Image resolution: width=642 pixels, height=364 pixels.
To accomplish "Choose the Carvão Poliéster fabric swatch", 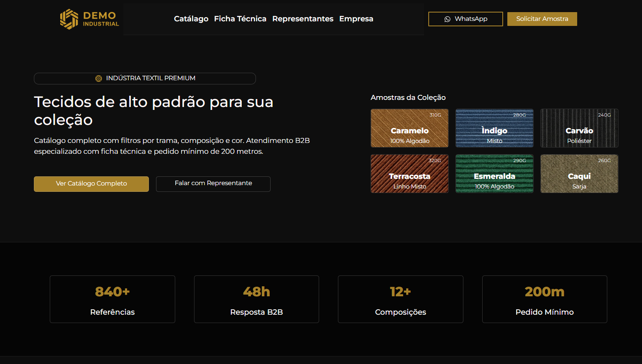I will tap(579, 128).
